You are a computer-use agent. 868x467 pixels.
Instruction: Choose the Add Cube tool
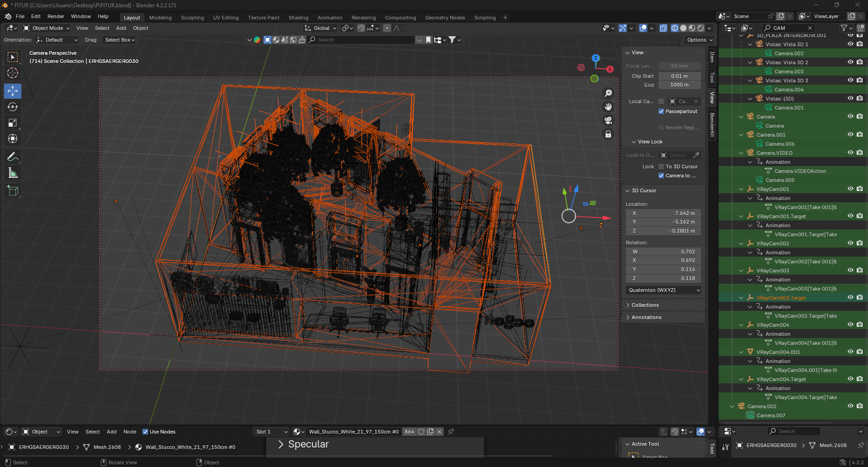coord(13,191)
